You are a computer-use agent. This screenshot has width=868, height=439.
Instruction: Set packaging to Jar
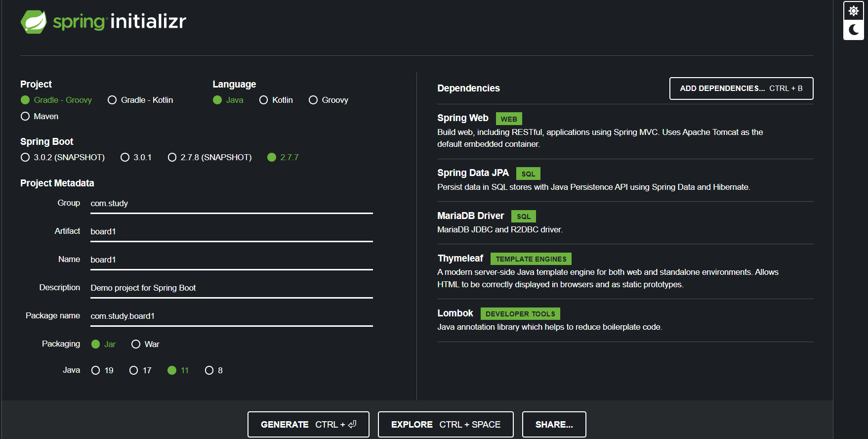pyautogui.click(x=104, y=344)
